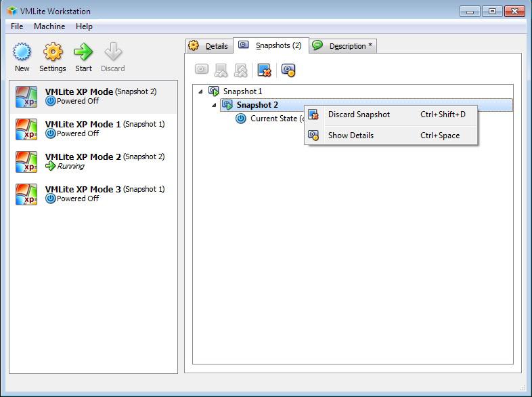
Task: Click the VMLite XP Mode 2 XP icon
Action: tap(26, 162)
